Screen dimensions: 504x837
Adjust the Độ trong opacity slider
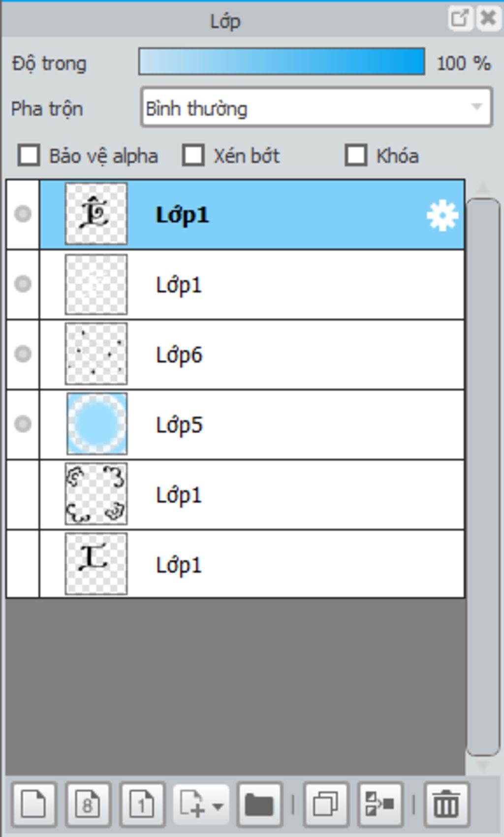tap(282, 62)
